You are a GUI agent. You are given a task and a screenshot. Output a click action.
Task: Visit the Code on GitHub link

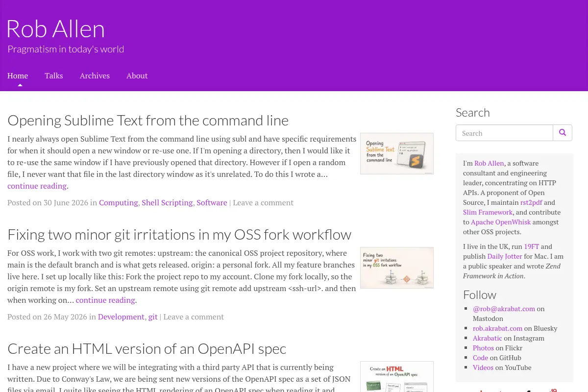point(480,358)
